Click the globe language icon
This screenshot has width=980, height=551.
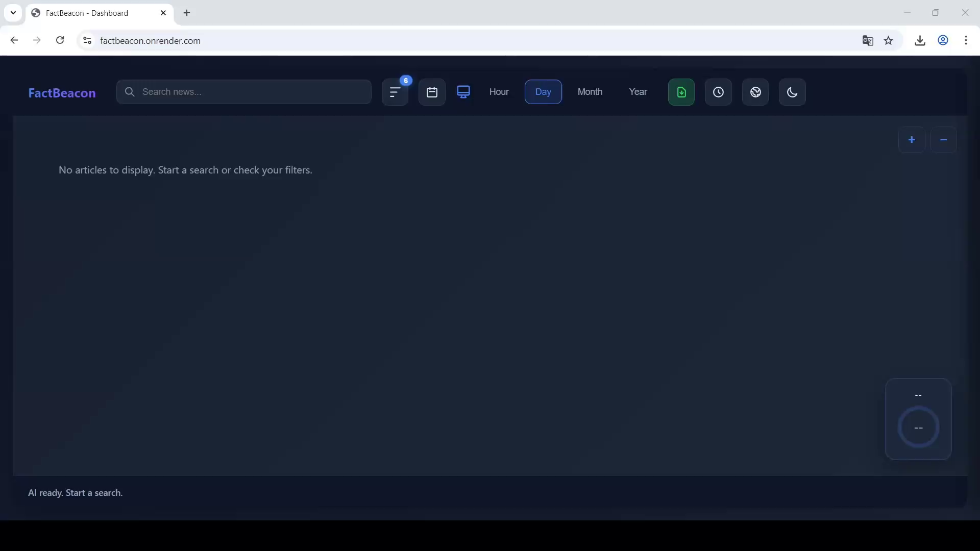click(x=755, y=92)
